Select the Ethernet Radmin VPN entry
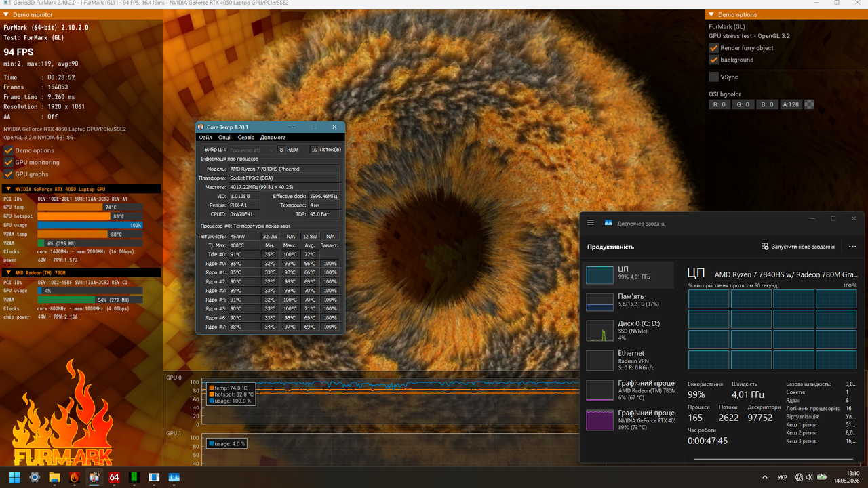868x488 pixels. [x=629, y=360]
